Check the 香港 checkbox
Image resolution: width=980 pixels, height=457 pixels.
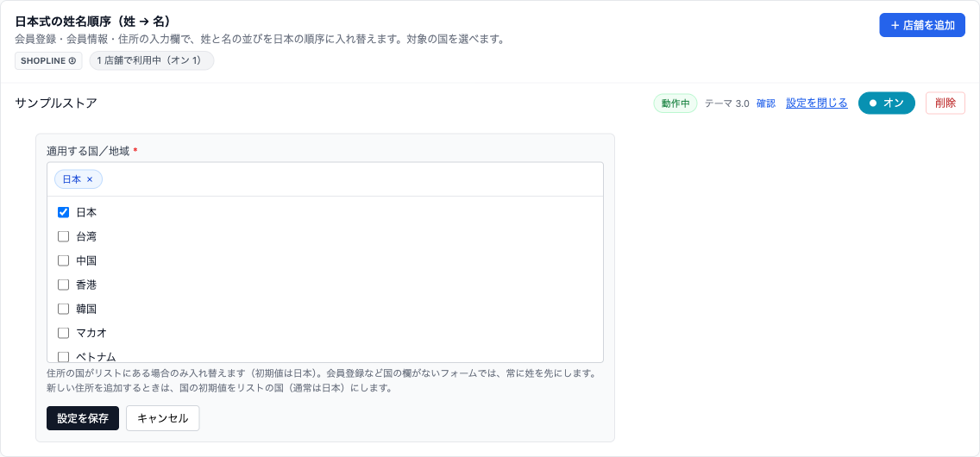pyautogui.click(x=63, y=285)
